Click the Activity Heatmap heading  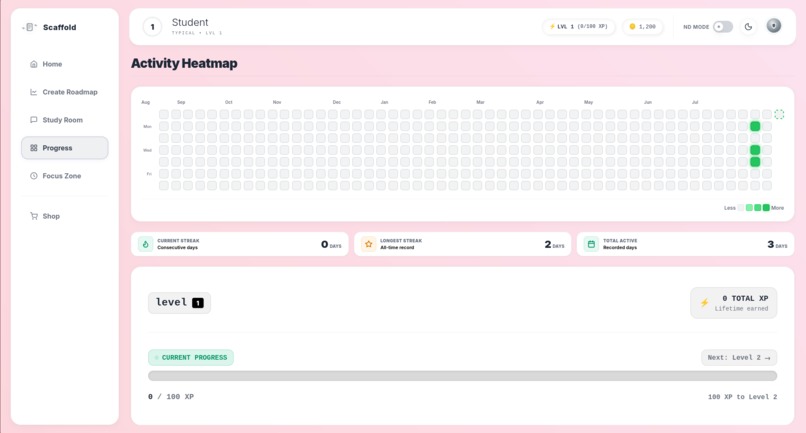click(x=184, y=63)
